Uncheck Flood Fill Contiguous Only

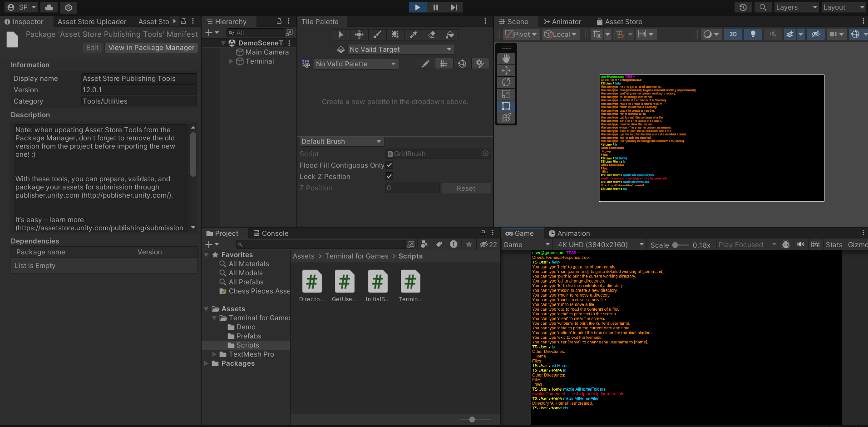(x=390, y=165)
